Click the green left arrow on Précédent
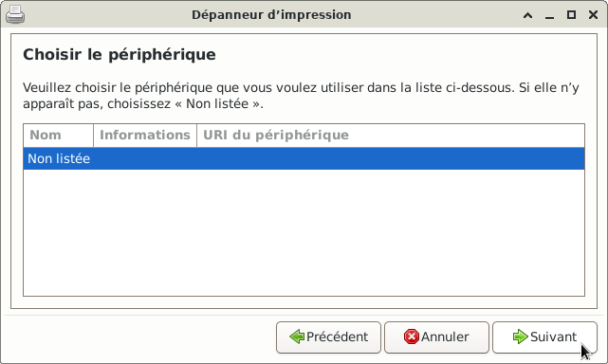The width and height of the screenshot is (608, 364). pyautogui.click(x=297, y=337)
